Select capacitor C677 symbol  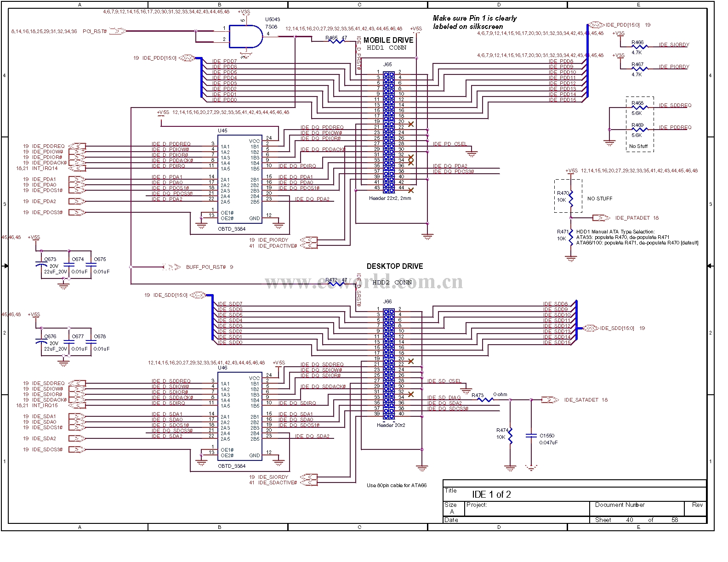coord(69,342)
